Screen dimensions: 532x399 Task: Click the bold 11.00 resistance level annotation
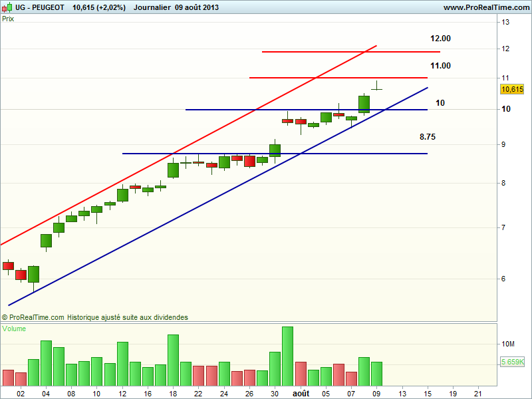[440, 66]
